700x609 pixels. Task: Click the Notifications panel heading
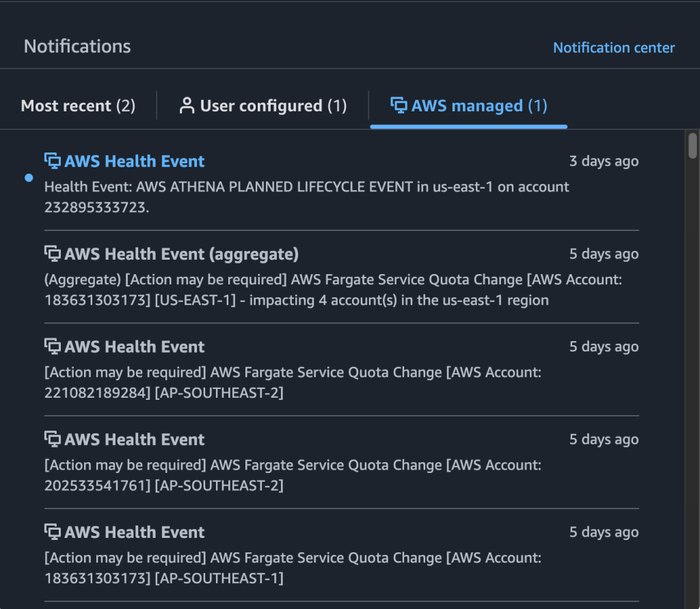pos(77,46)
